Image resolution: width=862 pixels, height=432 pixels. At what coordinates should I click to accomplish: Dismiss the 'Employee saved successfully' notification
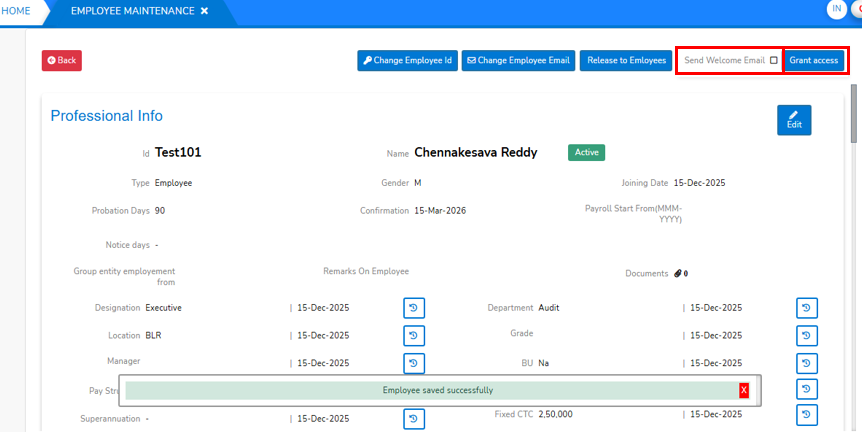pos(743,391)
